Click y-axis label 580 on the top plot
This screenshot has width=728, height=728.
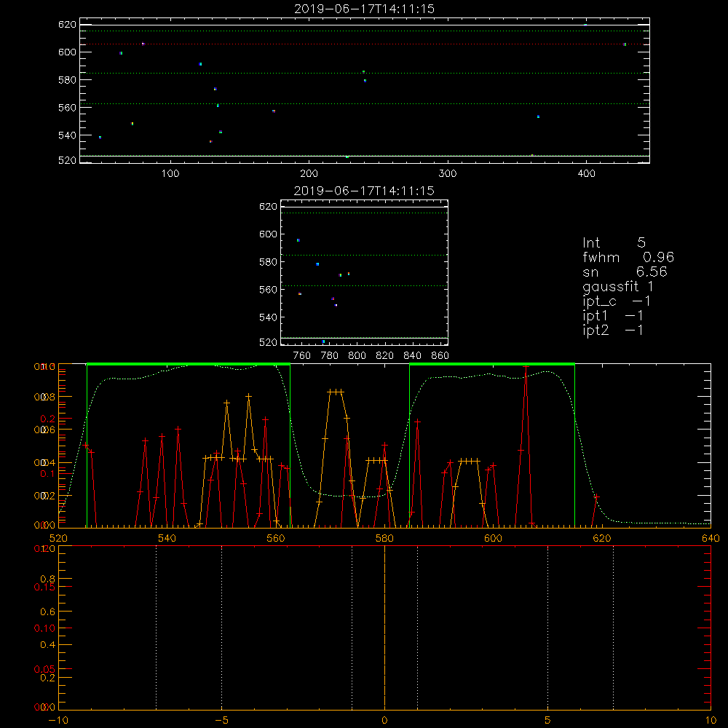[x=67, y=80]
